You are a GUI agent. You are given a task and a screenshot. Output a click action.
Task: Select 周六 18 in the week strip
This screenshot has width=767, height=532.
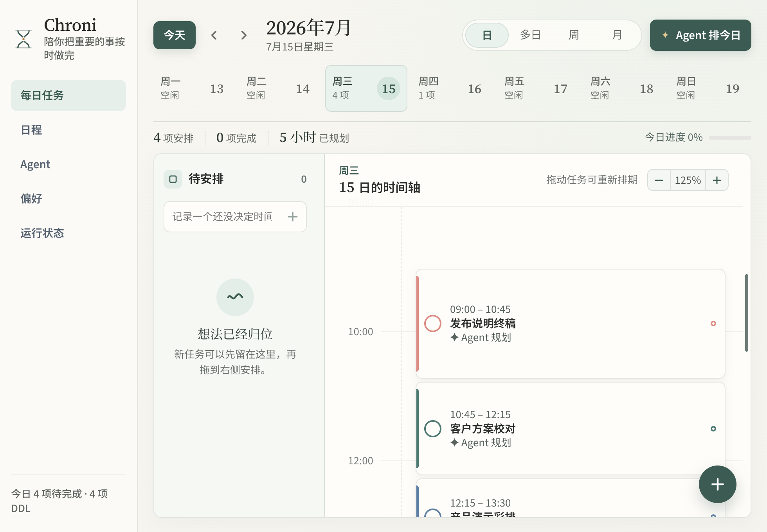(624, 88)
